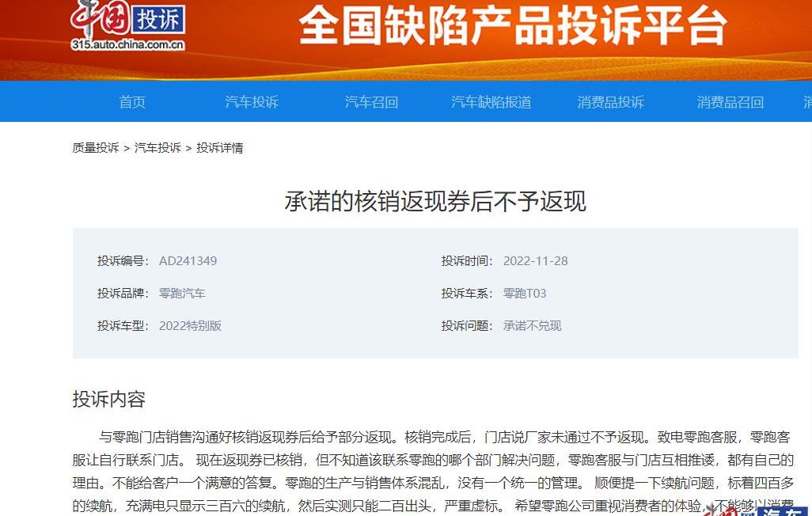
Task: Click the 投诉详情 breadcrumb item
Action: 220,148
